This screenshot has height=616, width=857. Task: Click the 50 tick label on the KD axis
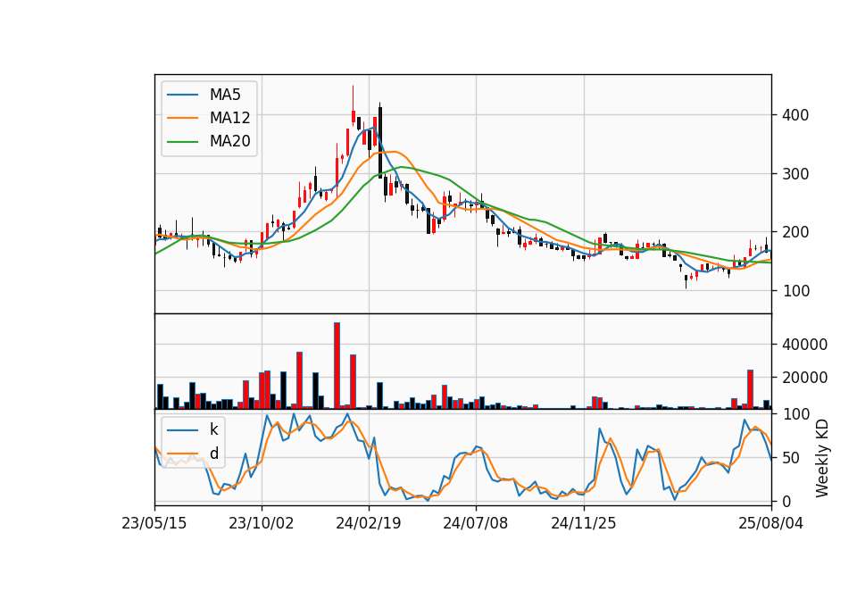point(791,458)
